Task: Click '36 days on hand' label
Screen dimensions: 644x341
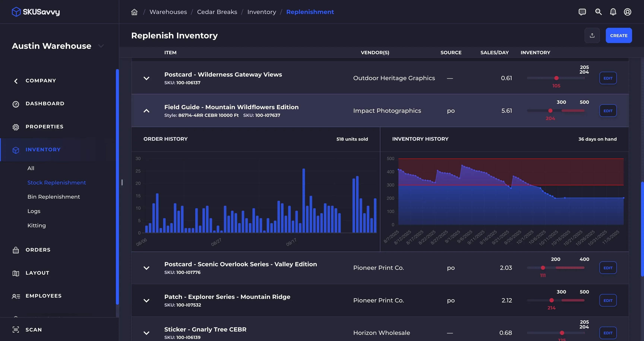Action: click(x=597, y=139)
